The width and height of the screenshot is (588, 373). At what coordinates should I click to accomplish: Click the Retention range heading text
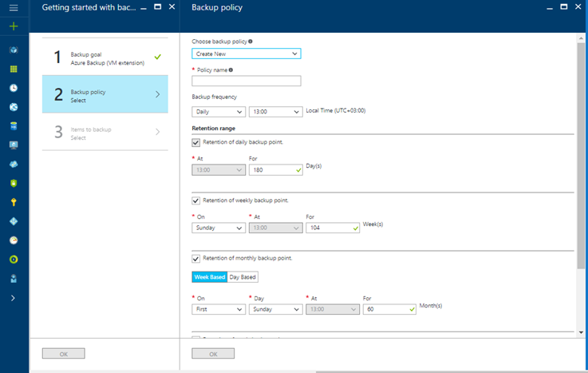(x=213, y=129)
